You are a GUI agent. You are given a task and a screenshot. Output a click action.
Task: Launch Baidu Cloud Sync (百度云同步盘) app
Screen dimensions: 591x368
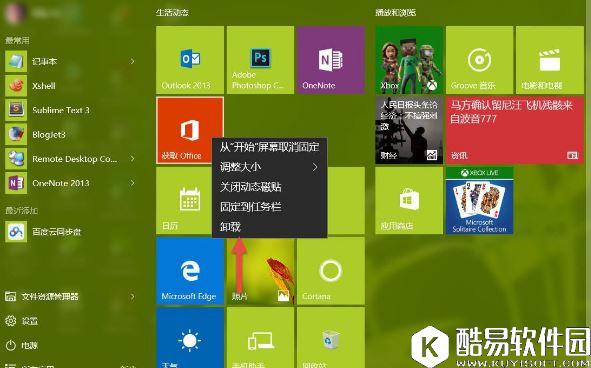click(x=72, y=232)
